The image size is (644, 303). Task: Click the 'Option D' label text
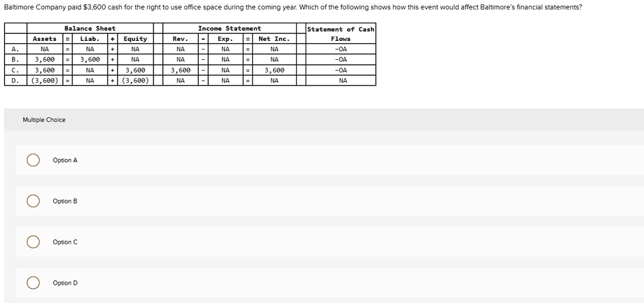65,283
